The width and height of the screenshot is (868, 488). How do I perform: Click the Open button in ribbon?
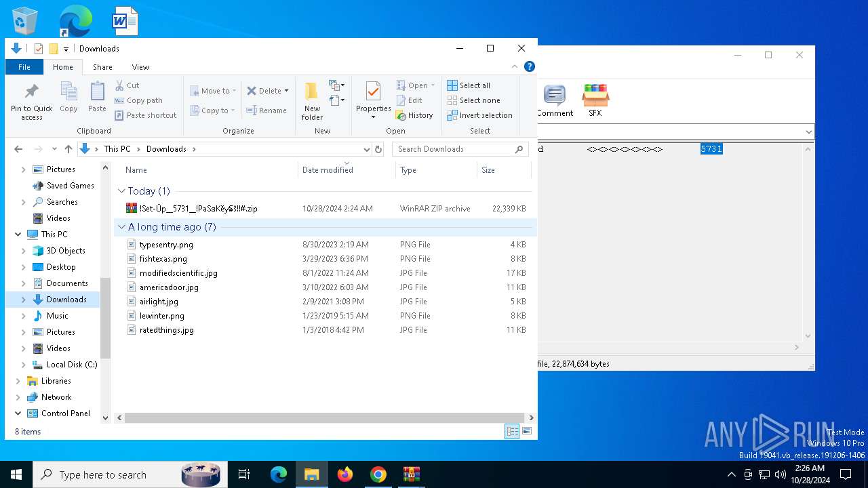click(x=415, y=85)
